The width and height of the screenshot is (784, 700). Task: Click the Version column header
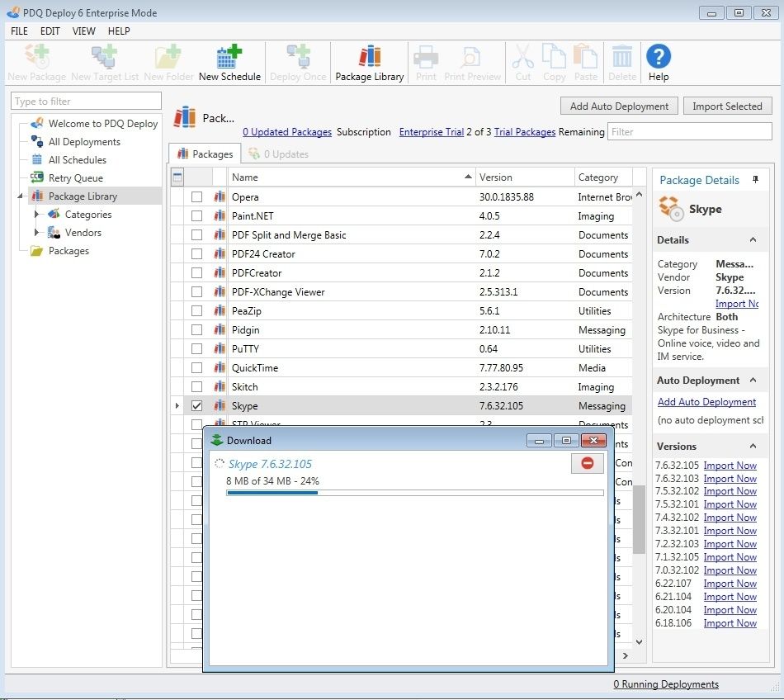pos(525,177)
